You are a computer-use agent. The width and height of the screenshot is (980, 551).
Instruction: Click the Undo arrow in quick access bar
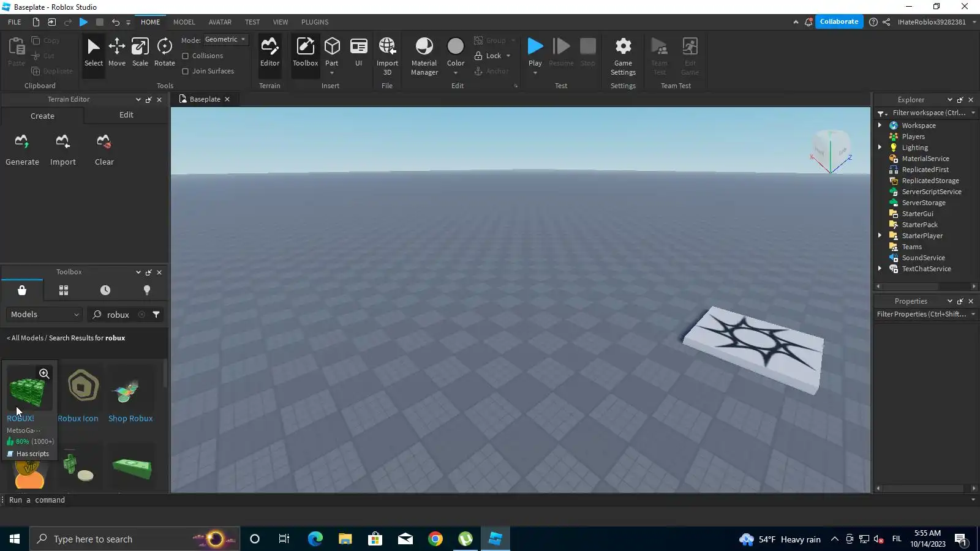point(115,22)
